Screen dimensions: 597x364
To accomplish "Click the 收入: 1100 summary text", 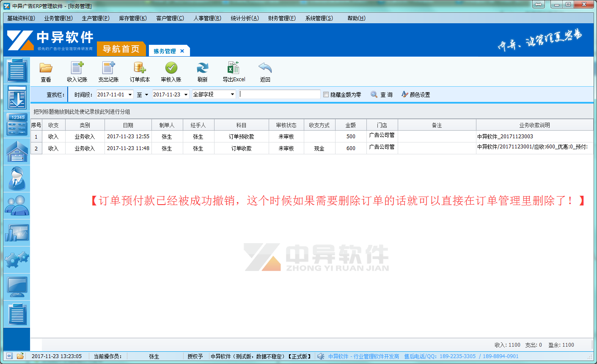I will (x=507, y=345).
